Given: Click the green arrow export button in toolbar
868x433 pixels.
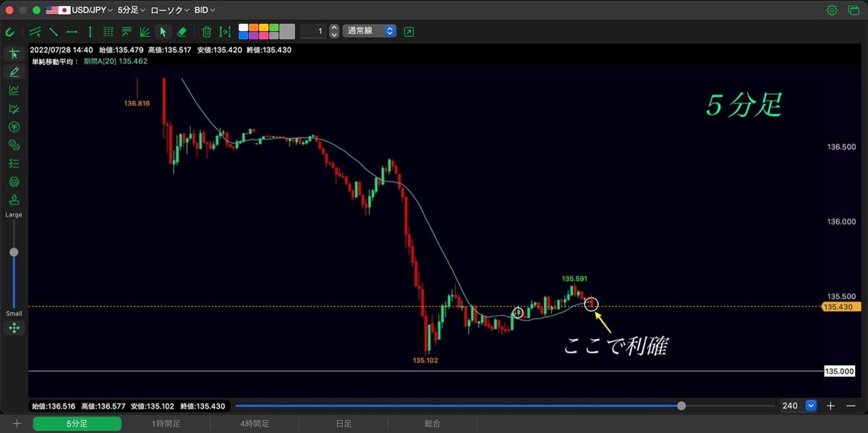Looking at the screenshot, I should [x=409, y=32].
